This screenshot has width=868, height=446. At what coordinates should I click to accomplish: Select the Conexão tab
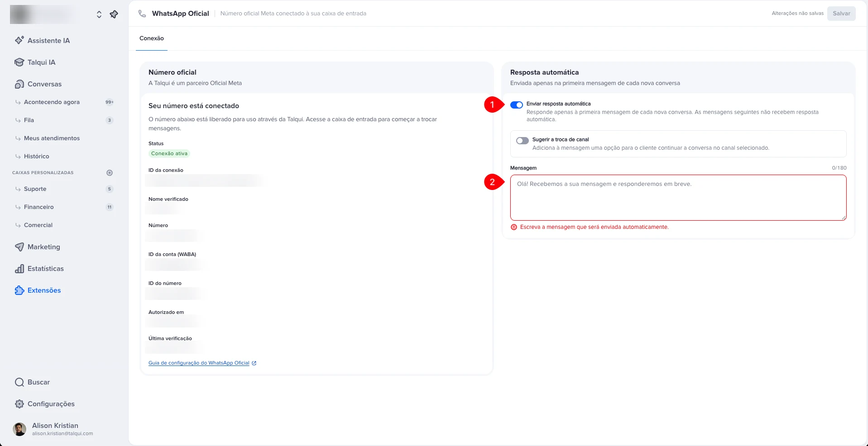point(152,38)
